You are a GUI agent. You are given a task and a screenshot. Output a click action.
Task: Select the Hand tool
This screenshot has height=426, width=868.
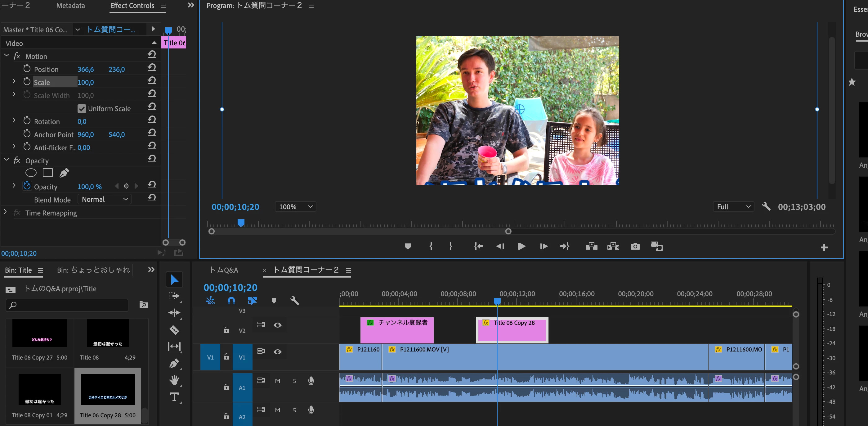[174, 380]
